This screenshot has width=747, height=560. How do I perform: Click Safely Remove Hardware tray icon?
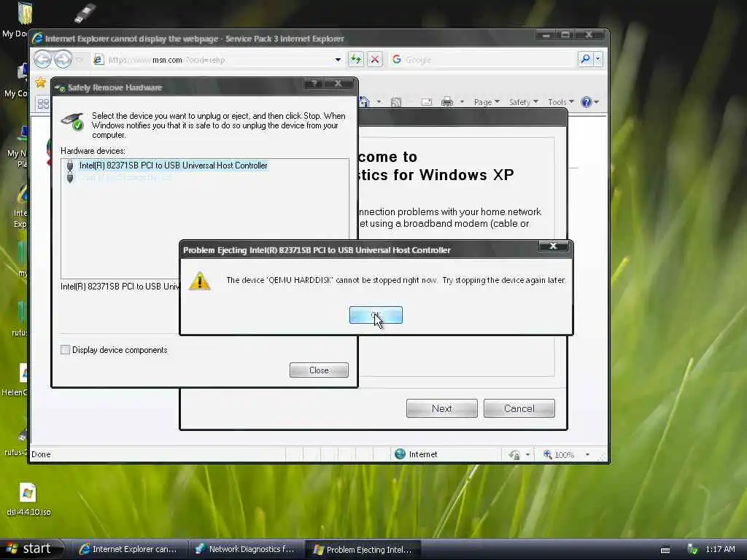[692, 550]
